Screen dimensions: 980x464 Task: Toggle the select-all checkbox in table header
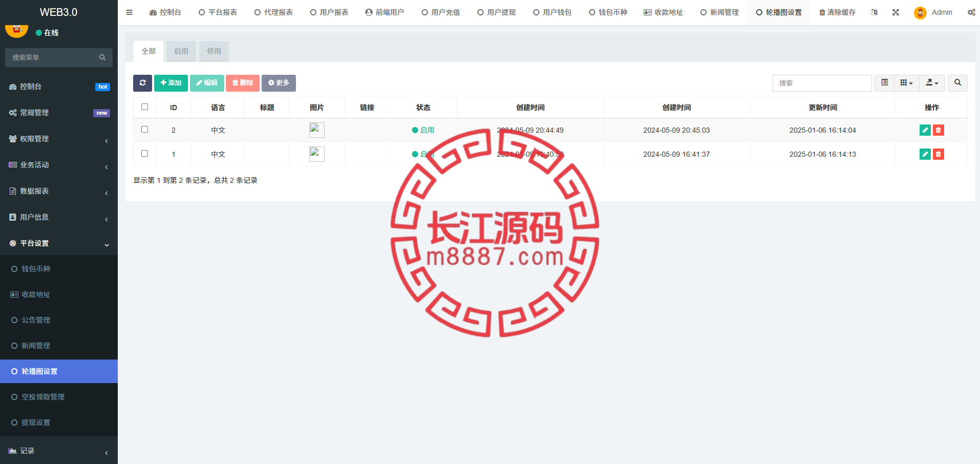point(144,107)
